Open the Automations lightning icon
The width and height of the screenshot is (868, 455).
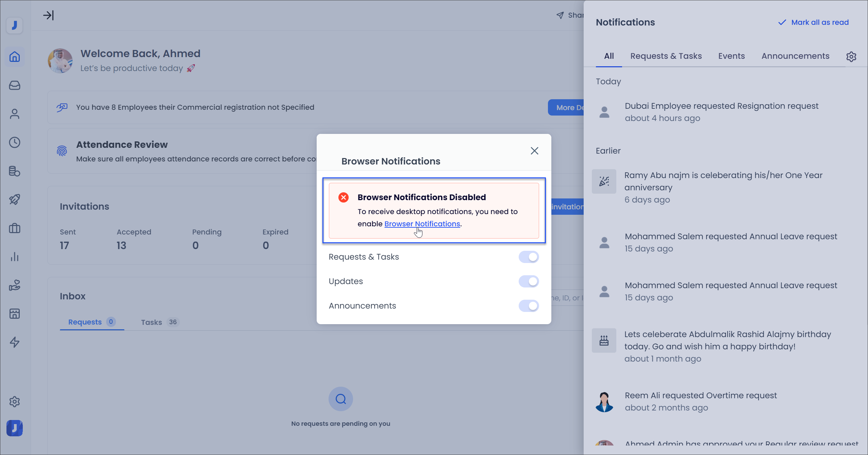pyautogui.click(x=15, y=343)
